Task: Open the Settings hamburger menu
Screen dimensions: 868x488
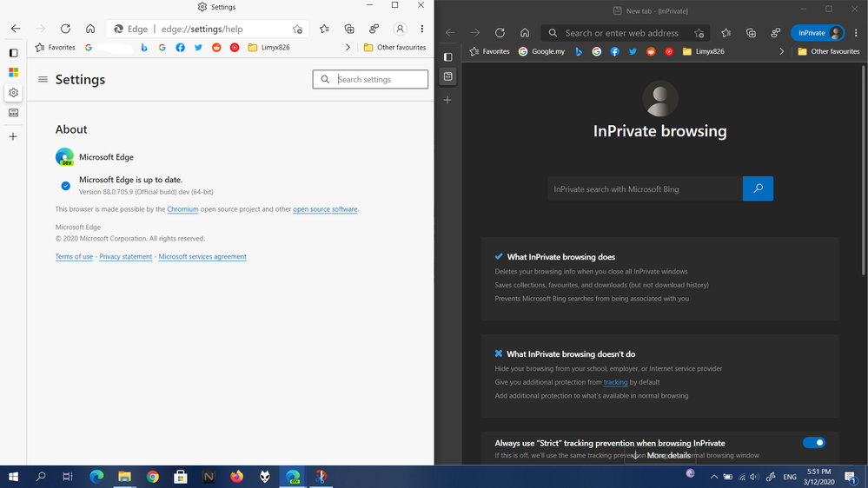Action: (x=43, y=80)
